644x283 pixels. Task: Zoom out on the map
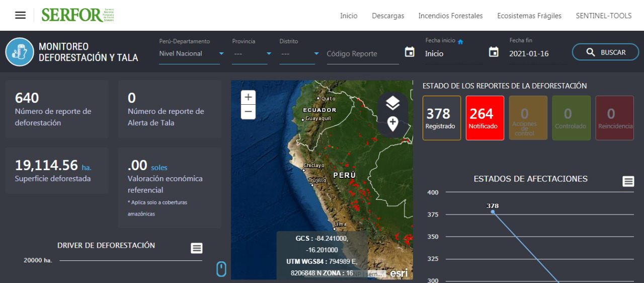pyautogui.click(x=248, y=112)
